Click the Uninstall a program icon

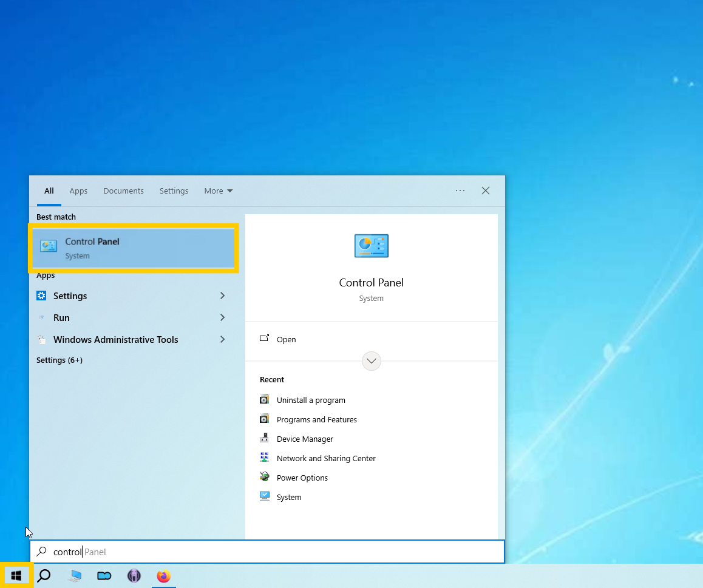pyautogui.click(x=265, y=399)
